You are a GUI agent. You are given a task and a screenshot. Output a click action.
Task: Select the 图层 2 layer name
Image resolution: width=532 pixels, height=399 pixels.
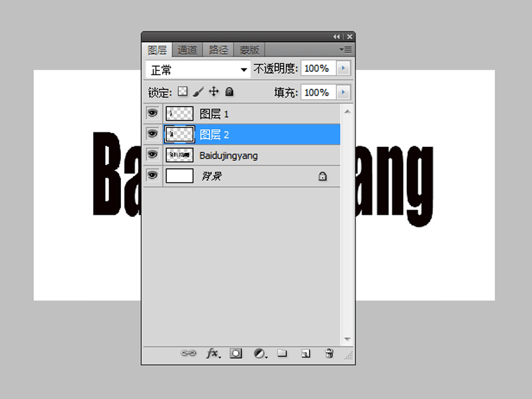tap(214, 135)
